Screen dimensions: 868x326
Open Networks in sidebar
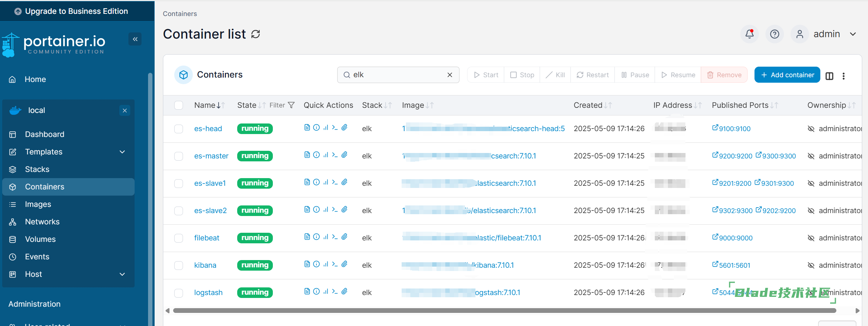(68, 222)
